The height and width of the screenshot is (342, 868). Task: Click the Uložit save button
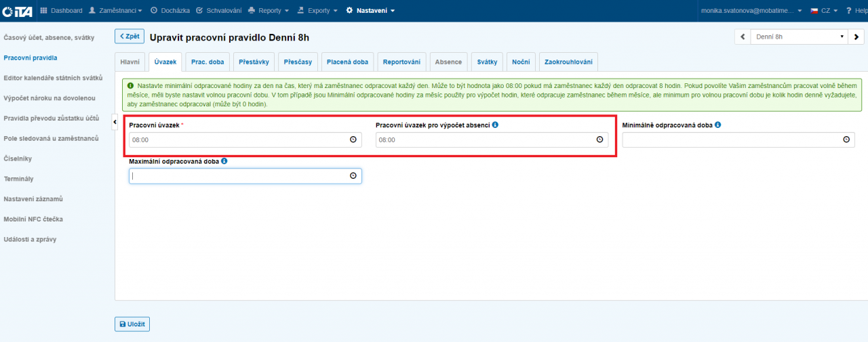pyautogui.click(x=132, y=324)
